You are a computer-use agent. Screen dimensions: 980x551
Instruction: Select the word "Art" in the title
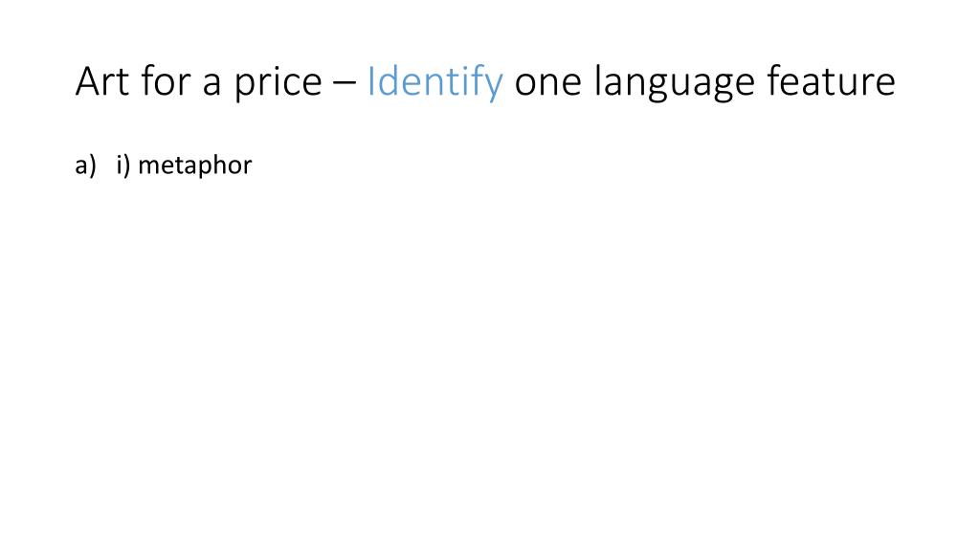(x=102, y=81)
